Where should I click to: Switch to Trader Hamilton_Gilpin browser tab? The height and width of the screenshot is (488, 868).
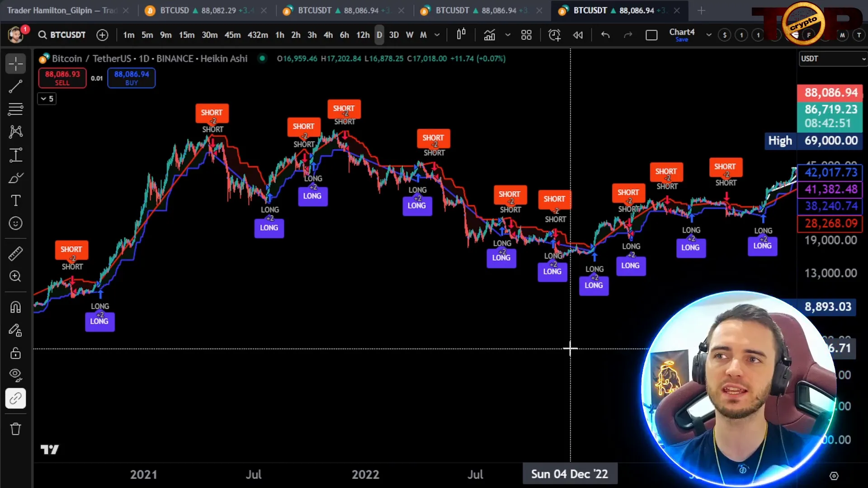tap(62, 10)
